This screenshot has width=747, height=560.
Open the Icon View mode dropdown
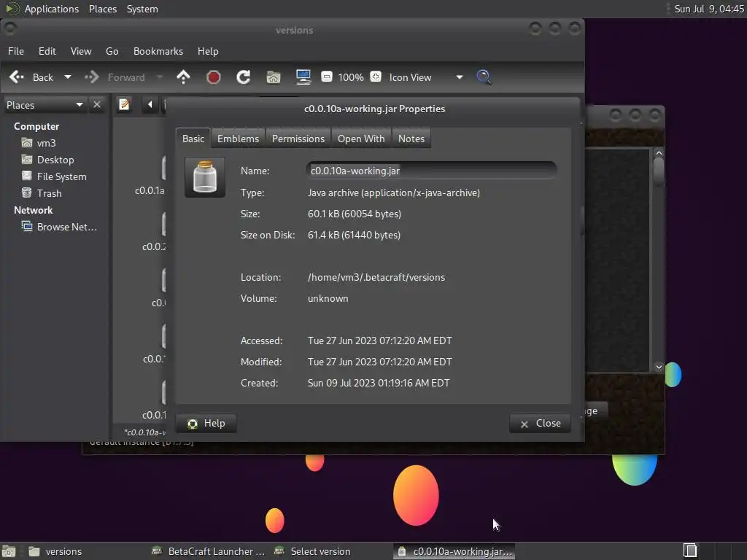pos(425,77)
